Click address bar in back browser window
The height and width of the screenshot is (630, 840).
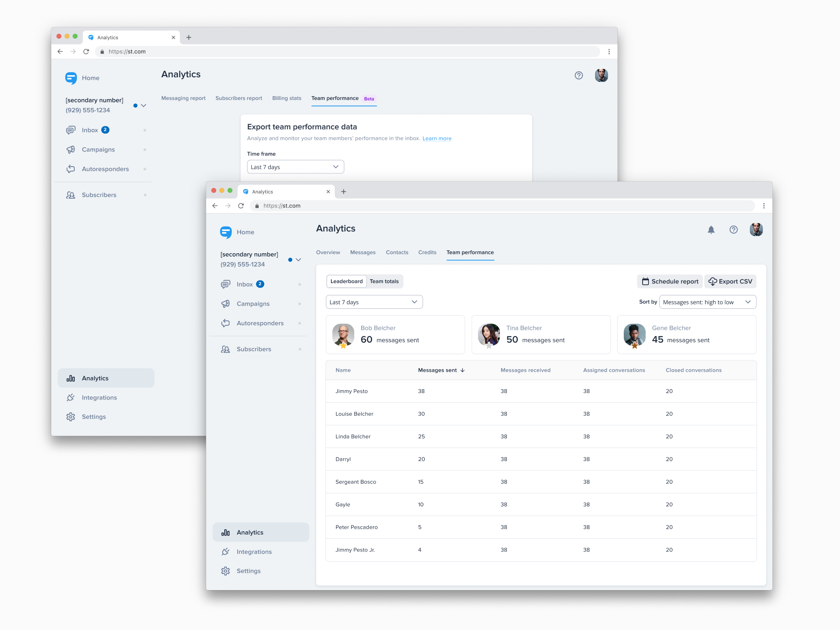coord(348,52)
